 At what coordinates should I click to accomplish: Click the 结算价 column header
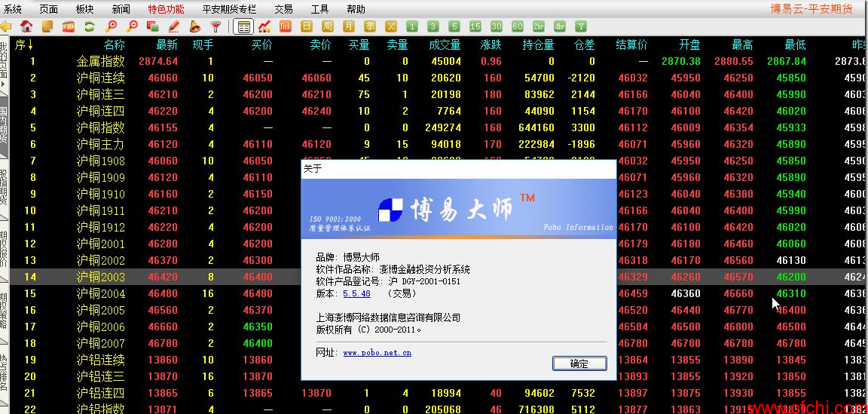631,44
